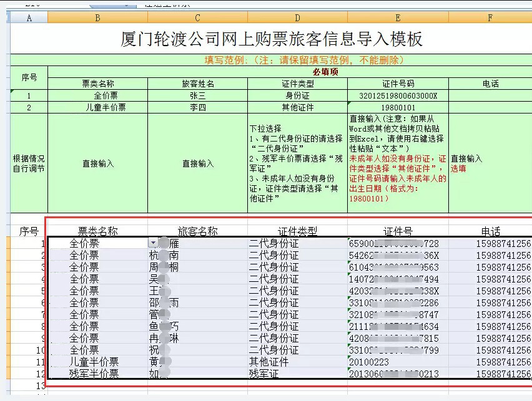Open the dropdown arrow in the first passenger name cell
532x401 pixels.
click(153, 243)
